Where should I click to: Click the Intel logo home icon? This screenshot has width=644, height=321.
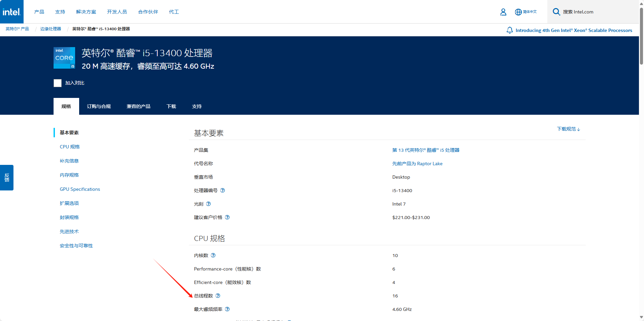pyautogui.click(x=12, y=12)
